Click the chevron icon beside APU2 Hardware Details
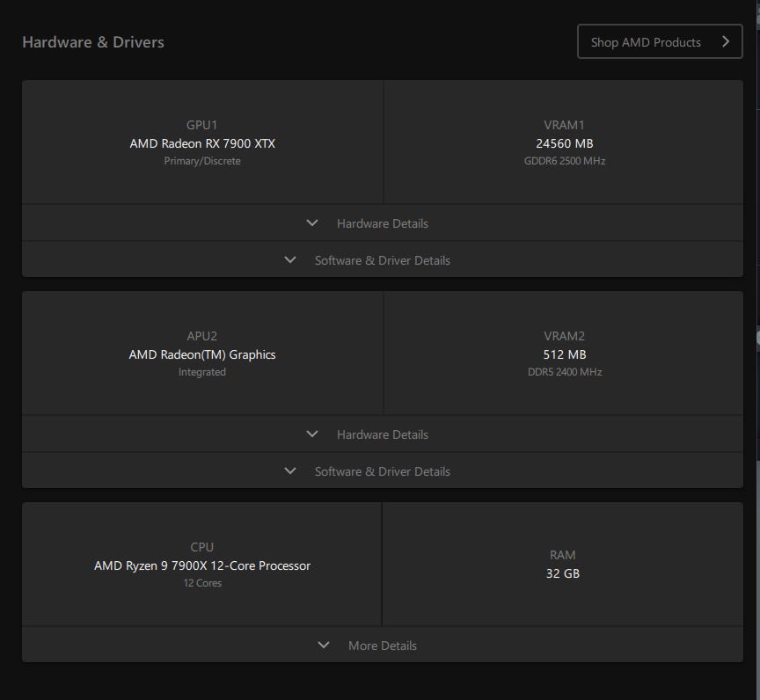This screenshot has width=760, height=700. pyautogui.click(x=312, y=434)
